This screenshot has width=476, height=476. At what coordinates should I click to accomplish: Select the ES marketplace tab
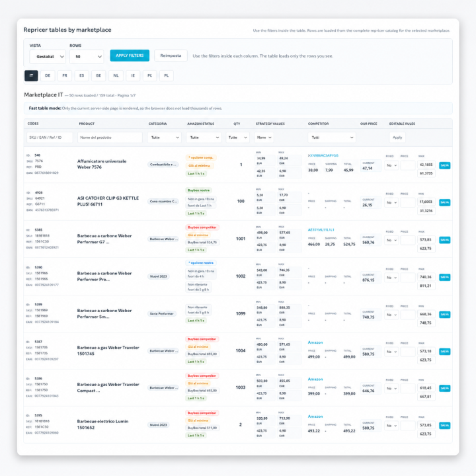[82, 75]
